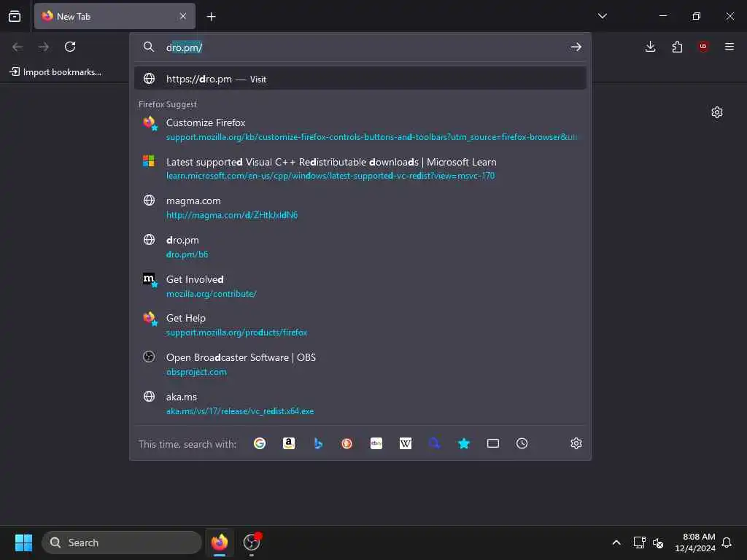Personalize New Tab with gear icon
Viewport: 747px width, 560px height.
pyautogui.click(x=717, y=112)
